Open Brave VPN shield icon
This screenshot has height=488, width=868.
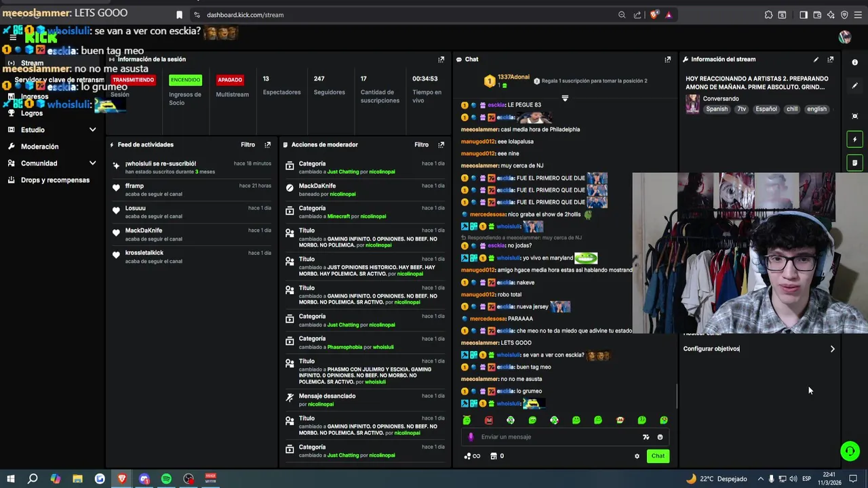pyautogui.click(x=844, y=15)
